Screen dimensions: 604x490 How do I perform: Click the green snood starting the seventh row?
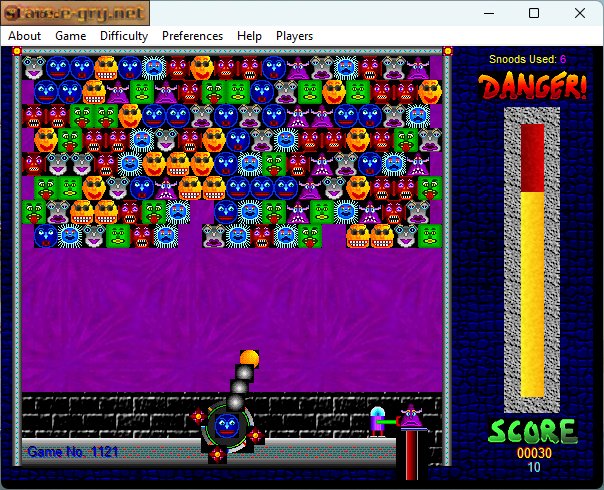point(34,212)
